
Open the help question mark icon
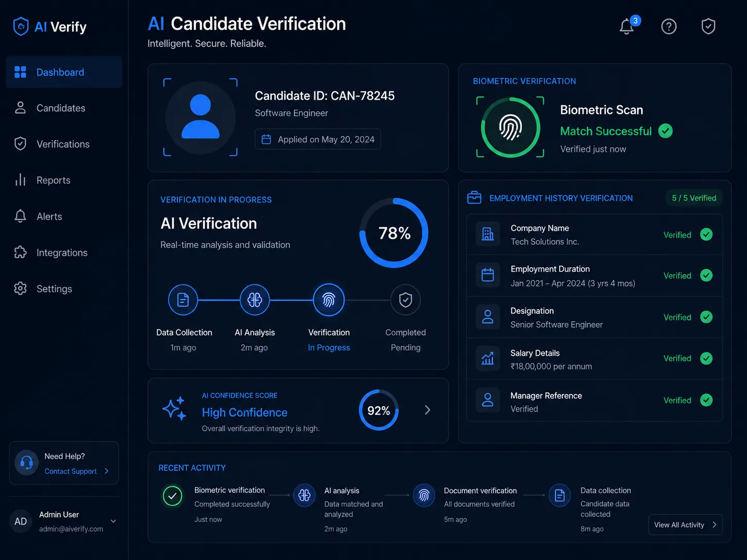click(669, 26)
